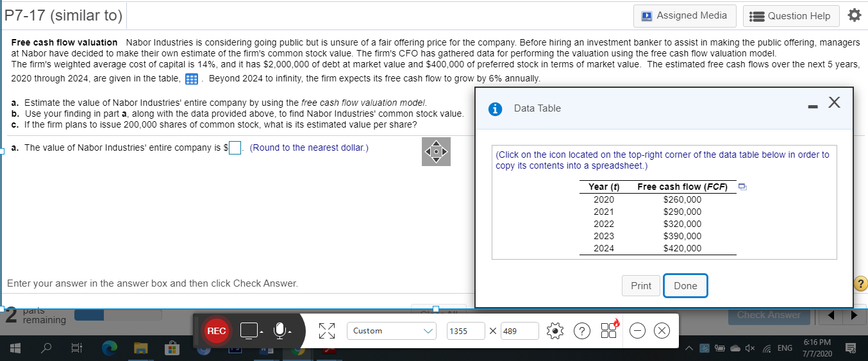Open recorder settings gear
Viewport: 868px width, 361px height.
click(x=556, y=331)
